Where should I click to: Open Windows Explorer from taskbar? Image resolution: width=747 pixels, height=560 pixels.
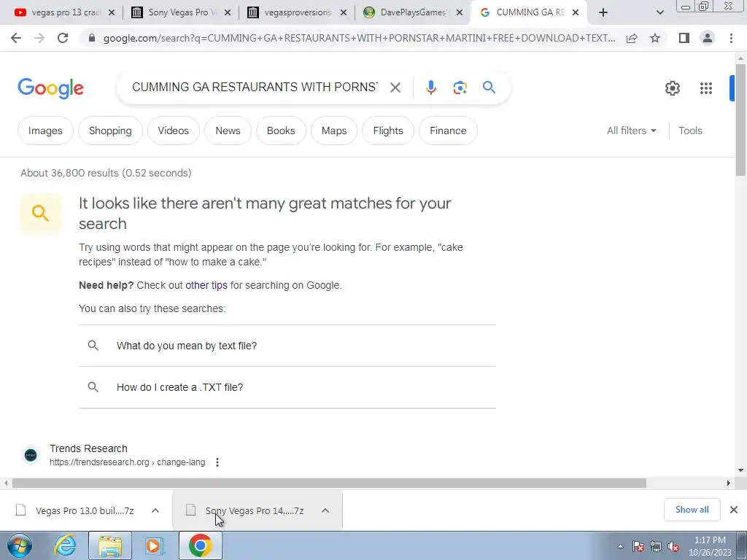click(110, 545)
